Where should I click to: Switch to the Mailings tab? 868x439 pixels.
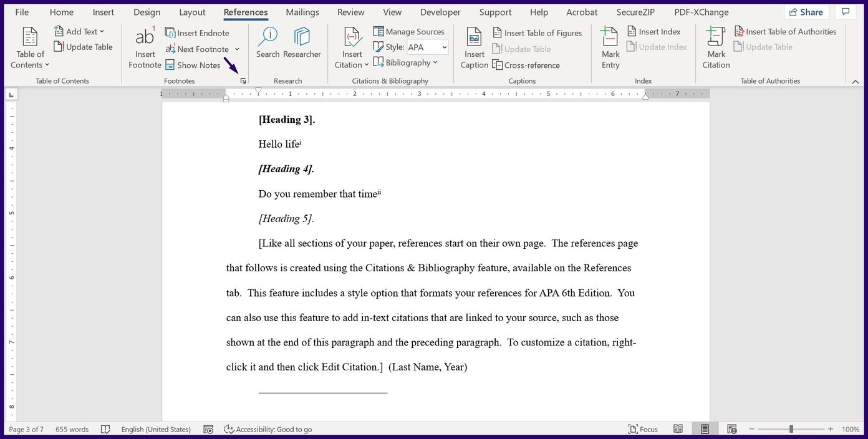click(302, 12)
